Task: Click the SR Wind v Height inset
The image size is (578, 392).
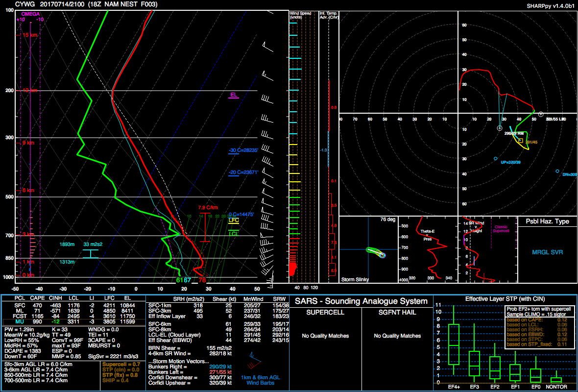Action: 487,249
